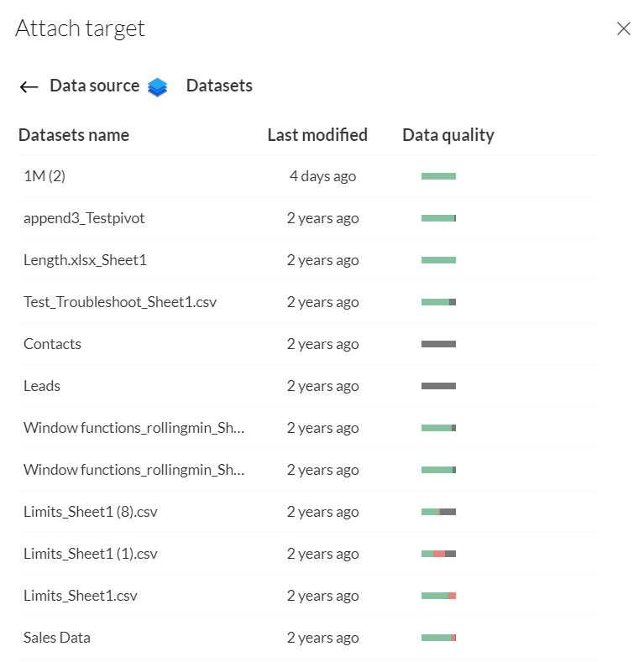Pick the Test_Troubleshoot_Sheet1.csv dataset
This screenshot has width=644, height=662.
(x=120, y=302)
